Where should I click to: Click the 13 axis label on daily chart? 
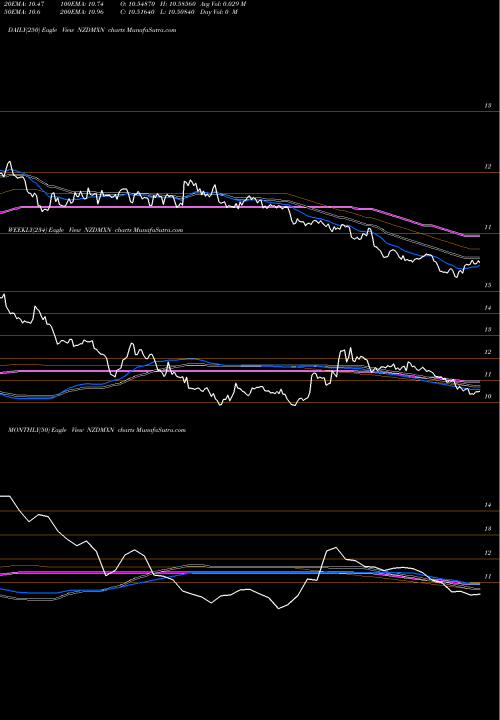tap(488, 106)
